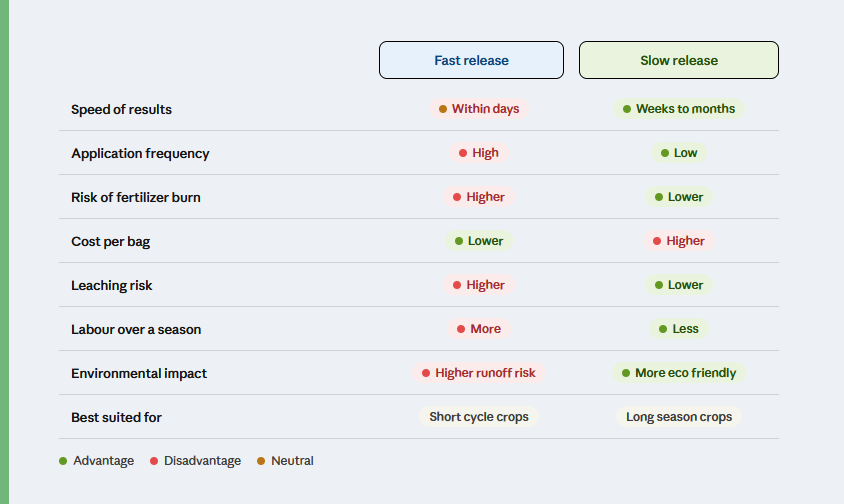Click 'Higher' badge in Cost per bag row
Viewport: 844px width, 504px height.
tap(678, 241)
